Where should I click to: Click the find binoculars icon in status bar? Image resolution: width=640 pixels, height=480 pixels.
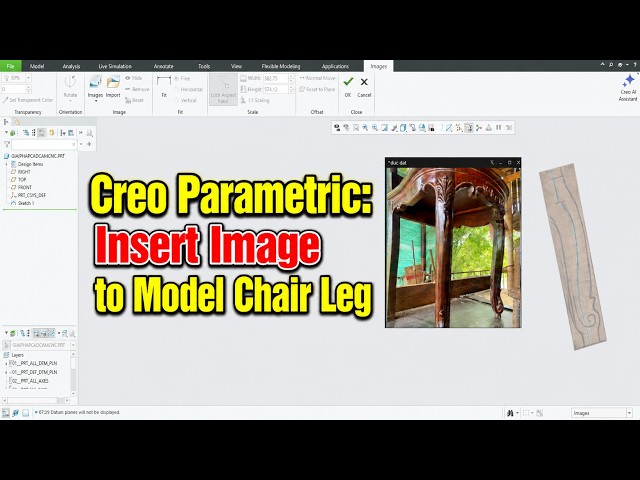coord(510,413)
